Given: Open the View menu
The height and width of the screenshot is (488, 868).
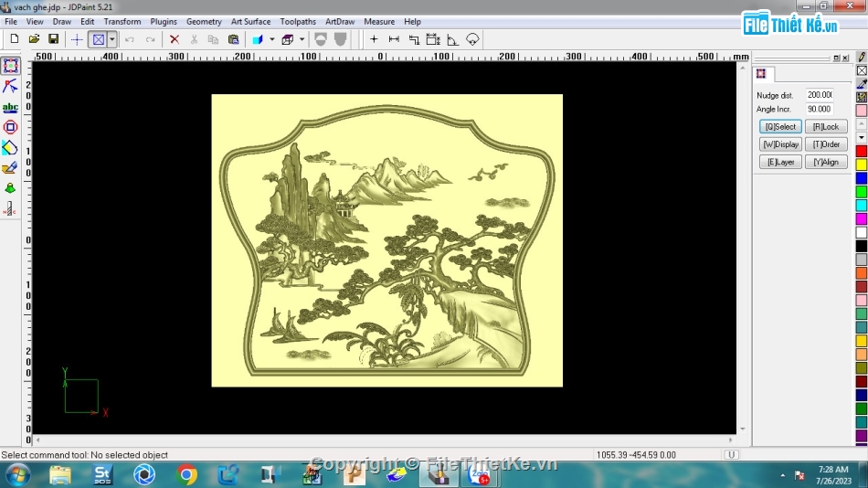Looking at the screenshot, I should point(35,22).
